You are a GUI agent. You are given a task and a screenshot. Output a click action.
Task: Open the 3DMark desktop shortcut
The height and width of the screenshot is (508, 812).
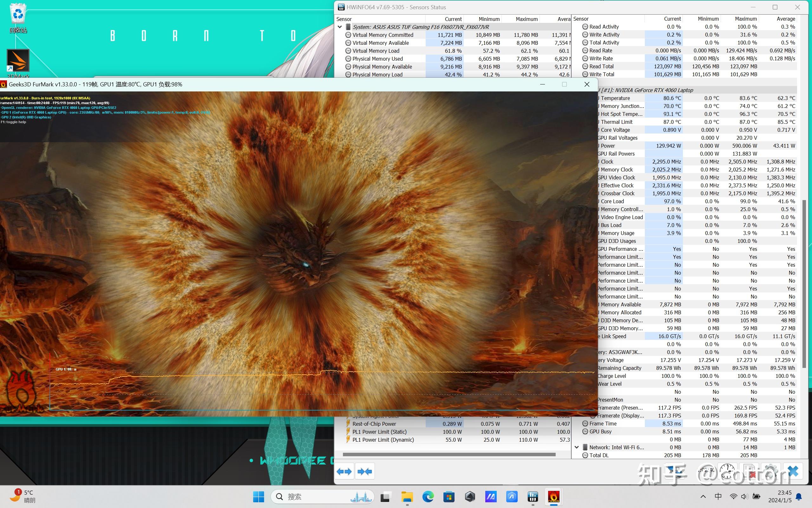[18, 64]
